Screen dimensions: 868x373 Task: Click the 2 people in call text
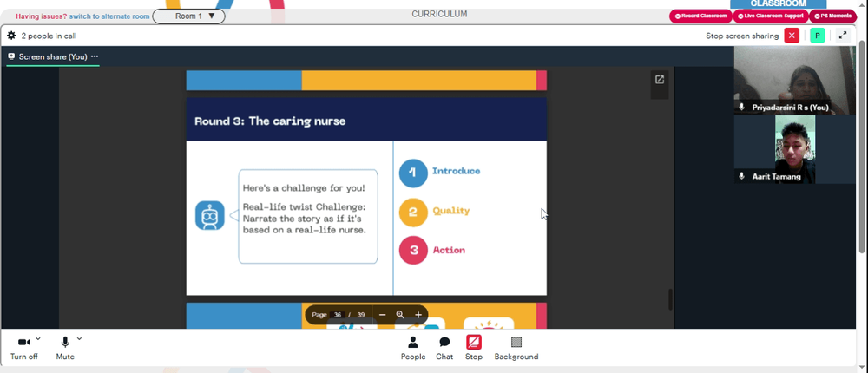tap(49, 36)
